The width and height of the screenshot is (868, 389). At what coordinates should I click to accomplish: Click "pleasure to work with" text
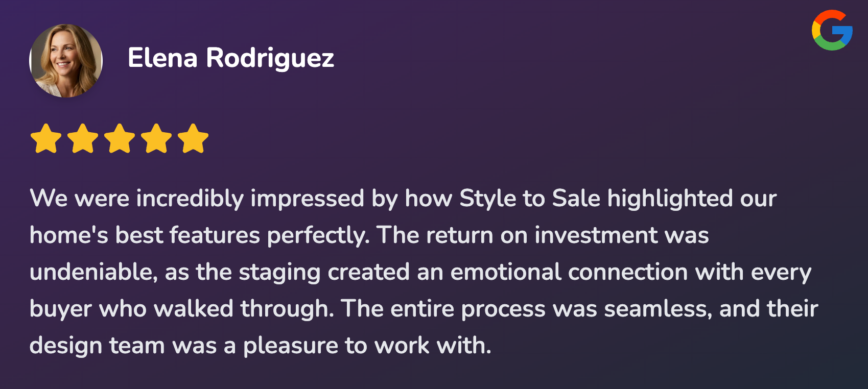coord(367,346)
